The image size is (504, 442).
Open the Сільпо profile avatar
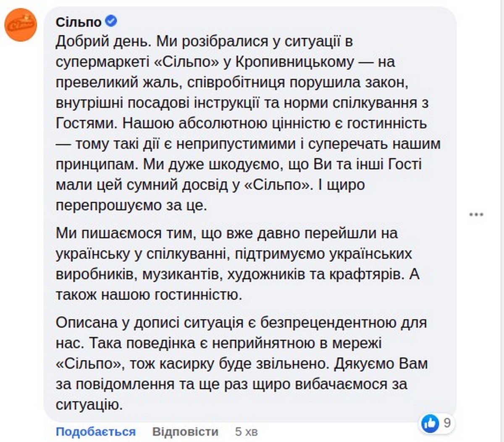[21, 25]
